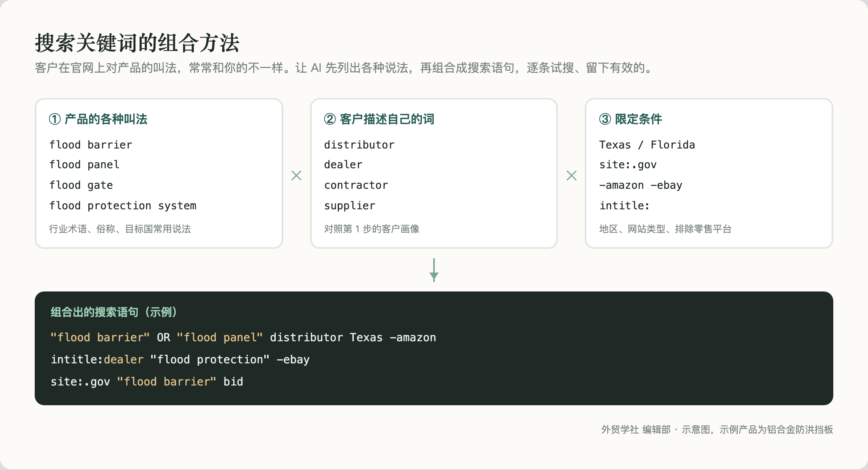The width and height of the screenshot is (868, 470).
Task: Select flood protection system text
Action: (123, 205)
